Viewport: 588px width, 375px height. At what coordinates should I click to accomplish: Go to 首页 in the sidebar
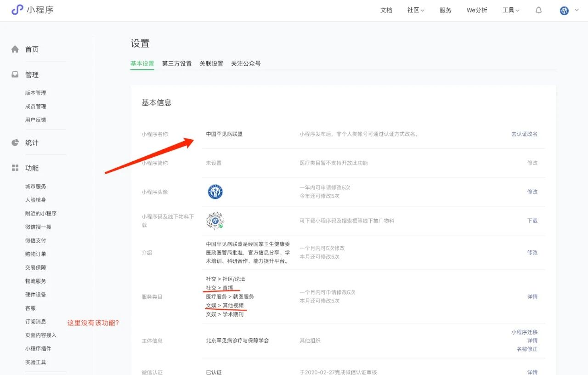coord(32,49)
